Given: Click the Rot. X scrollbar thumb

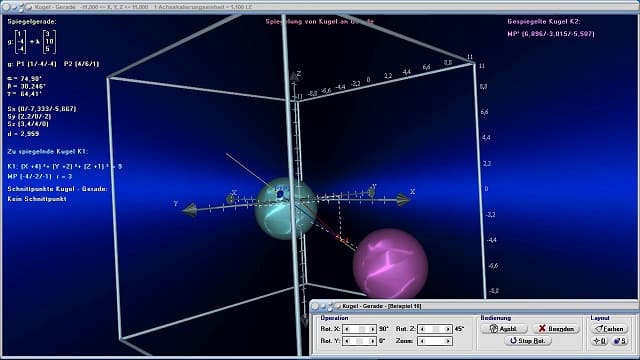Looking at the screenshot, I should (x=361, y=329).
